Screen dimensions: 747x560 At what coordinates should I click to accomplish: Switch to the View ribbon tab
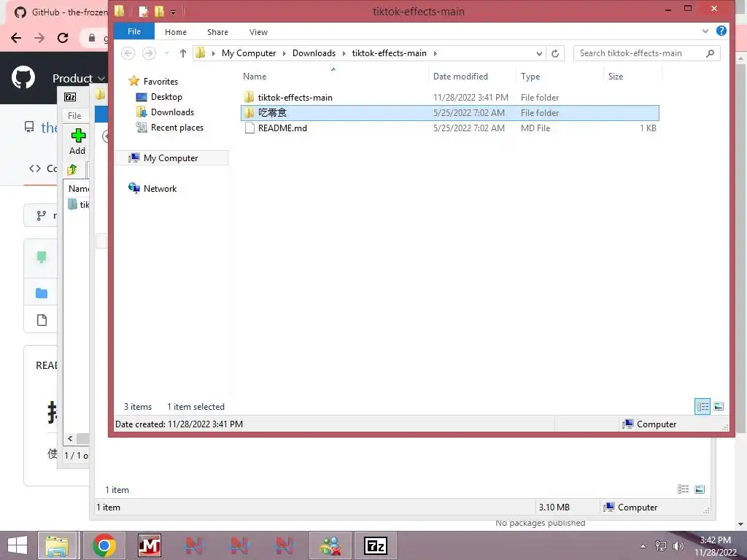coord(258,32)
